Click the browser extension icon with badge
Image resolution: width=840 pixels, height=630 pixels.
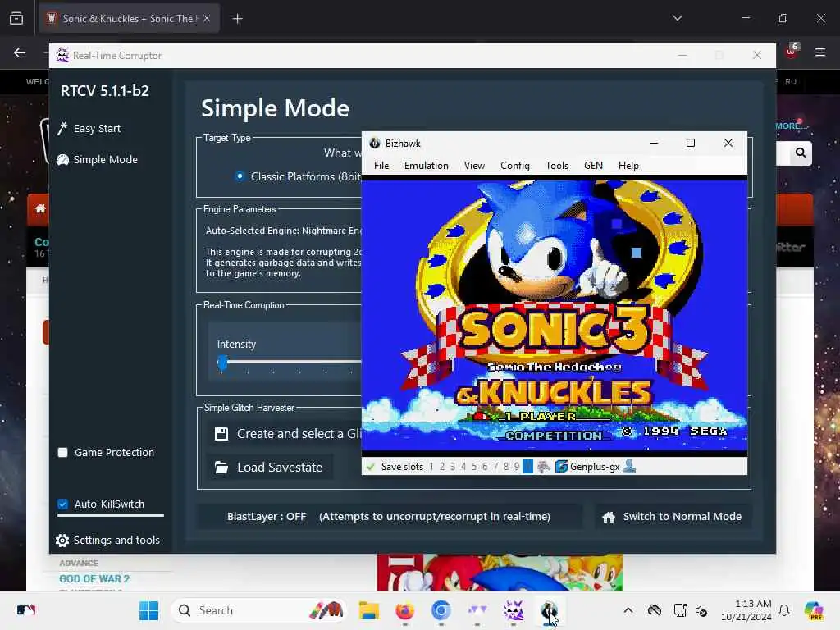[x=792, y=52]
